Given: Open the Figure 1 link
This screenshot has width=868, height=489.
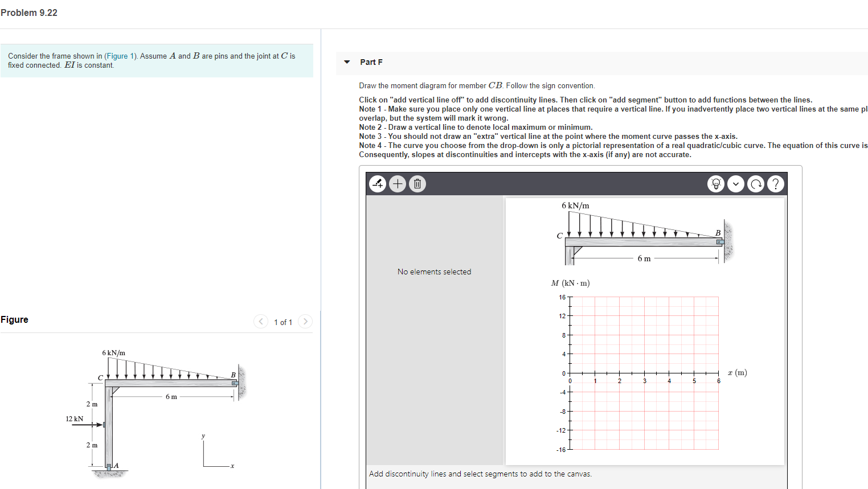Looking at the screenshot, I should coord(121,56).
